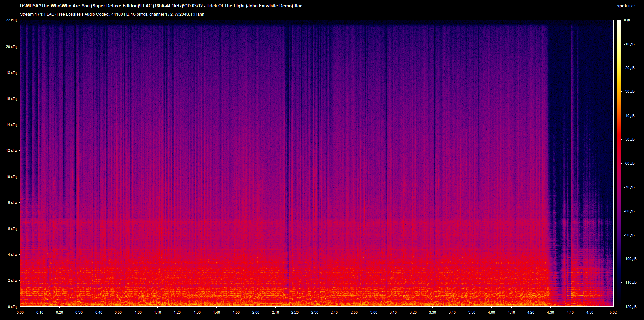Click the 5:02 end-of-track time label

pyautogui.click(x=613, y=312)
